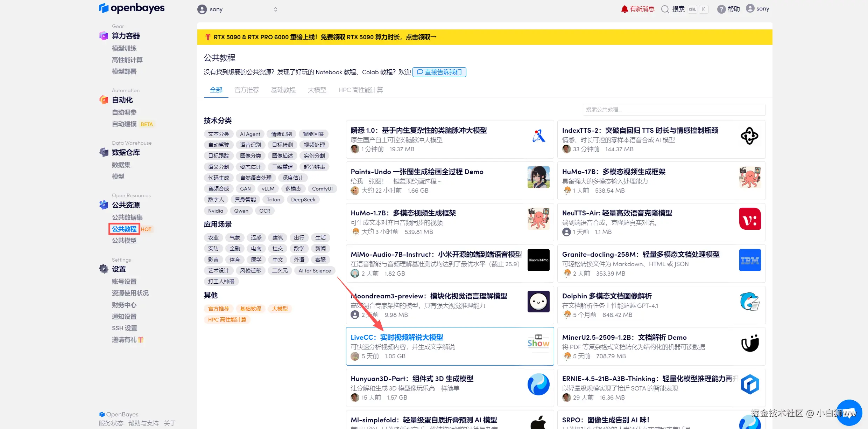Toggle the DeepSeek technology filter tag
Viewport: 868px width, 429px height.
coord(303,200)
